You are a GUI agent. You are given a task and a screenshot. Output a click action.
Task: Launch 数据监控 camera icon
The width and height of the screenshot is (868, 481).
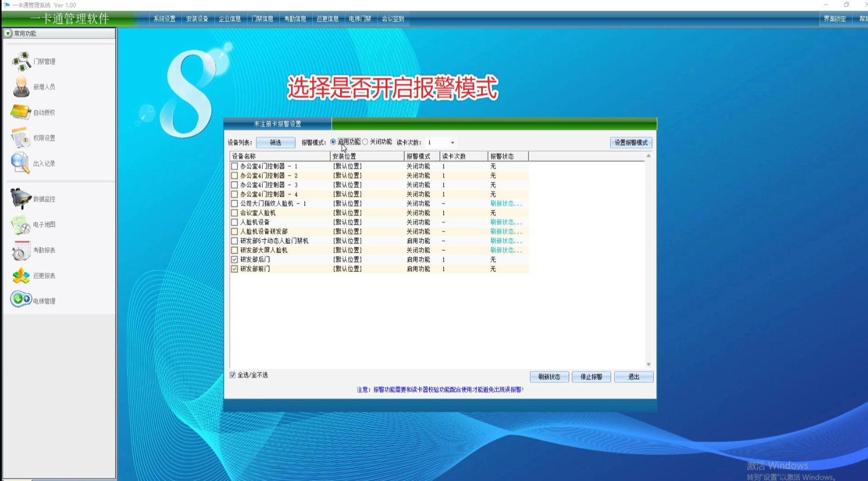[x=21, y=199]
